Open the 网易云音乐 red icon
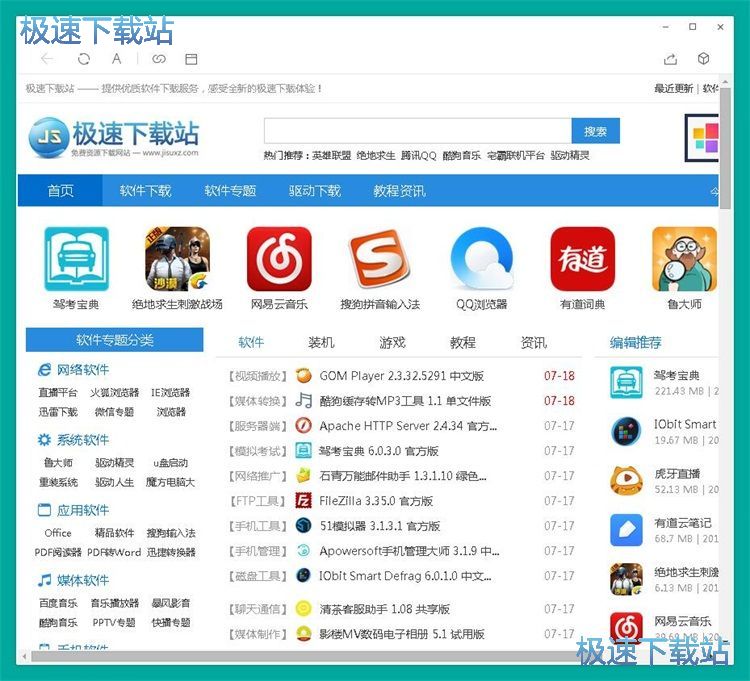The height and width of the screenshot is (681, 750). 279,259
